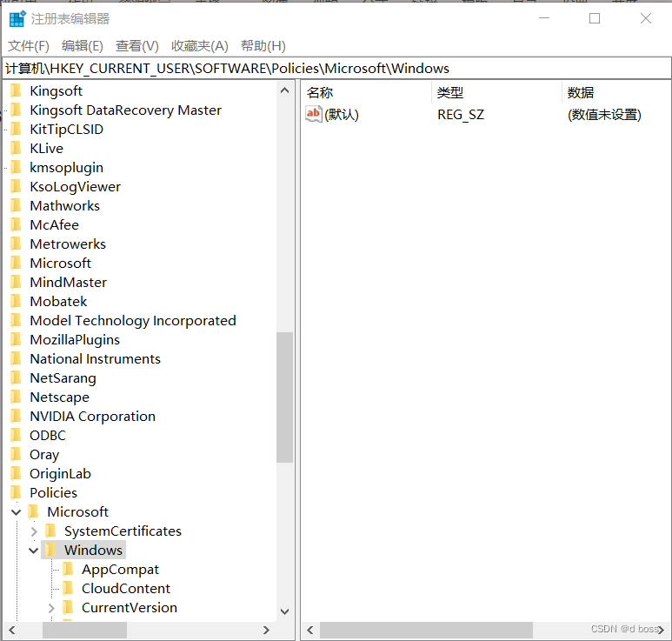Select the National Instruments key
This screenshot has width=672, height=641.
(x=95, y=359)
